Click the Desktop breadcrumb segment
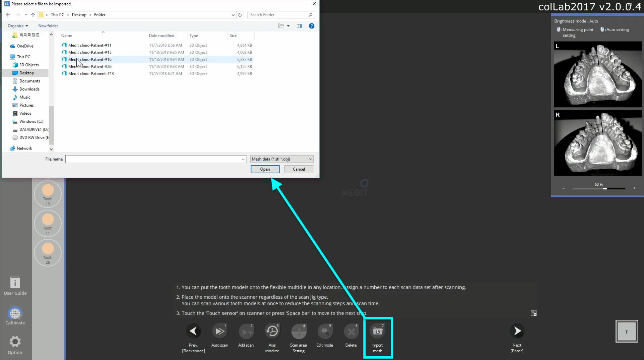The width and height of the screenshot is (644, 360). tap(79, 15)
